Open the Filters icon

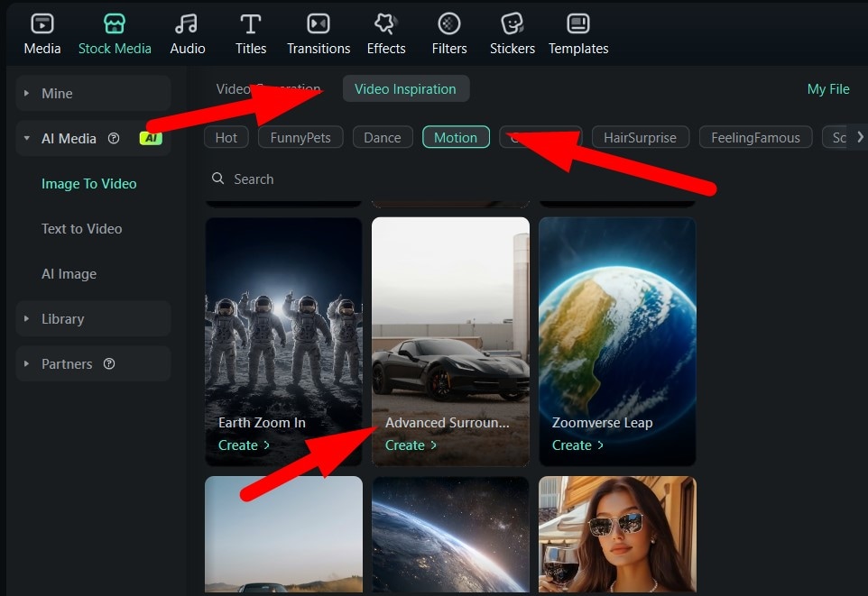coord(449,23)
